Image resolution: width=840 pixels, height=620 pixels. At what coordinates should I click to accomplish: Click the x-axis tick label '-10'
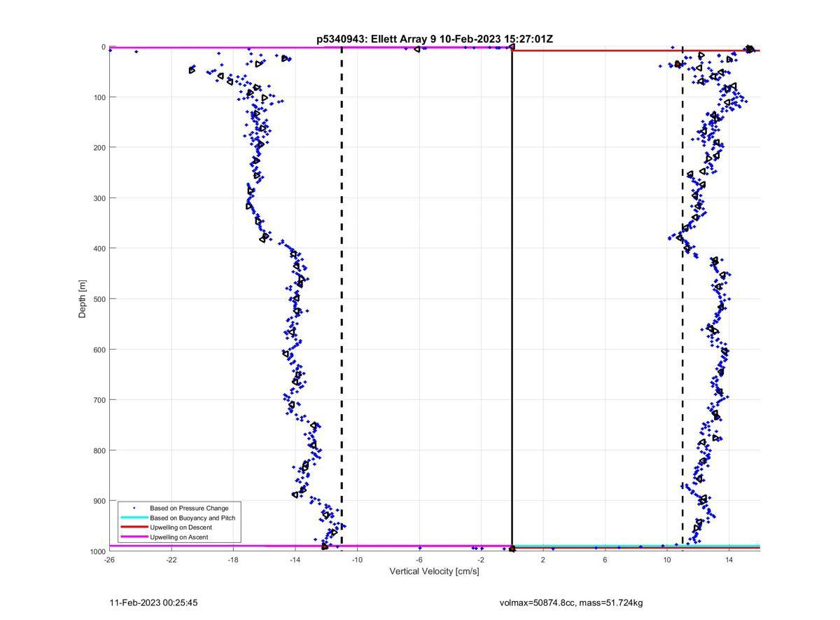tap(357, 560)
